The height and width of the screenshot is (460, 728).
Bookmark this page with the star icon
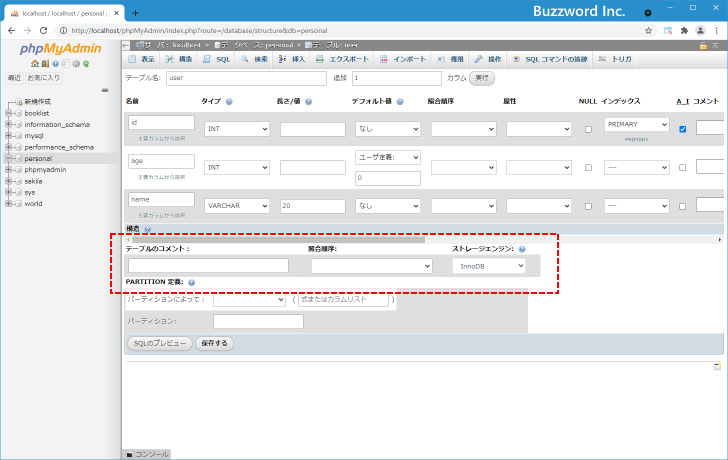coord(649,30)
